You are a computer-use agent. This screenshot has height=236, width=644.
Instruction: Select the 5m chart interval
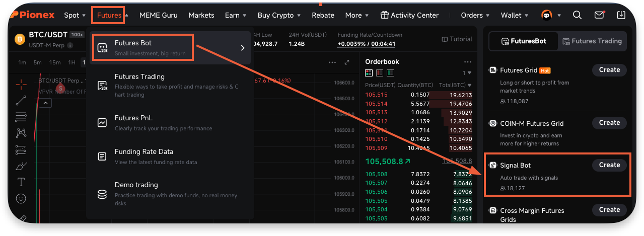pyautogui.click(x=38, y=62)
